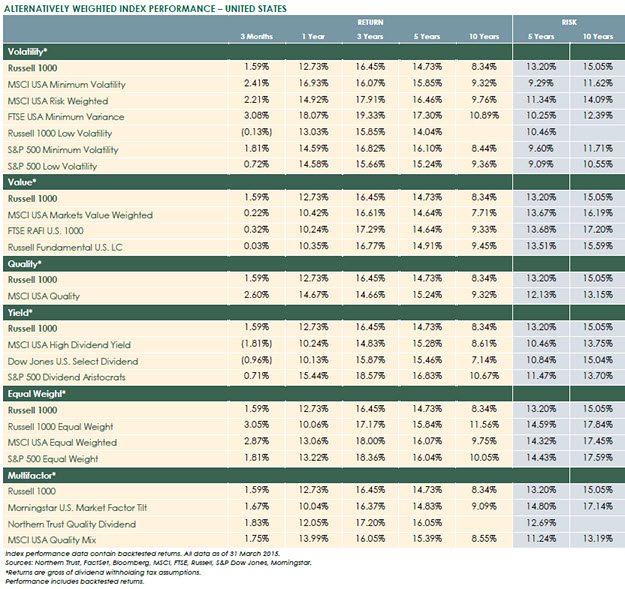Select the 7.71% ten-year return value
Image resolution: width=625 pixels, height=589 pixels.
click(x=484, y=213)
